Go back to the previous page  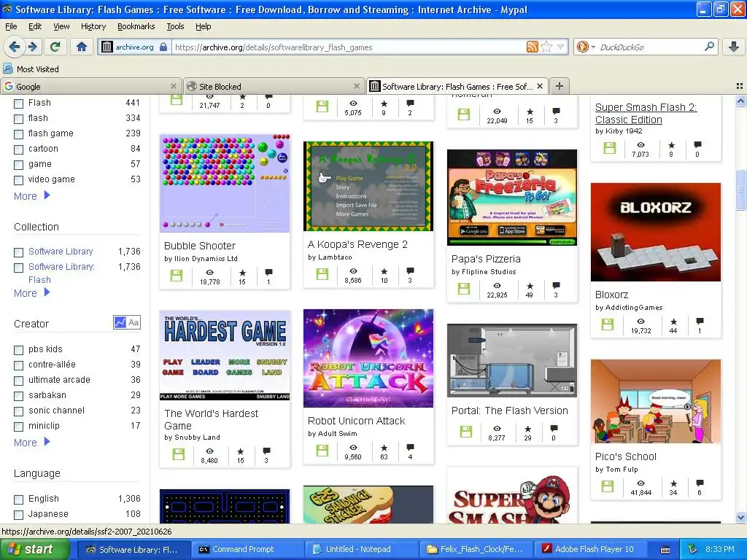tap(15, 47)
